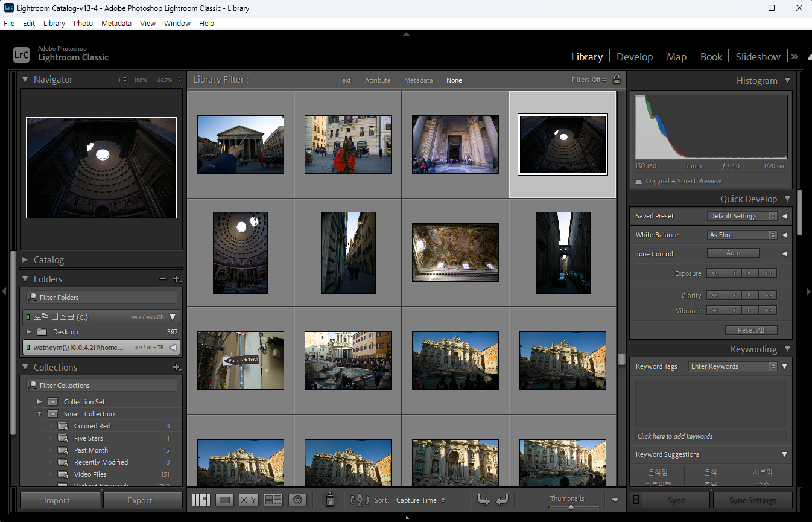Viewport: 812px width, 522px height.
Task: Add a new collection with plus icon
Action: click(177, 367)
